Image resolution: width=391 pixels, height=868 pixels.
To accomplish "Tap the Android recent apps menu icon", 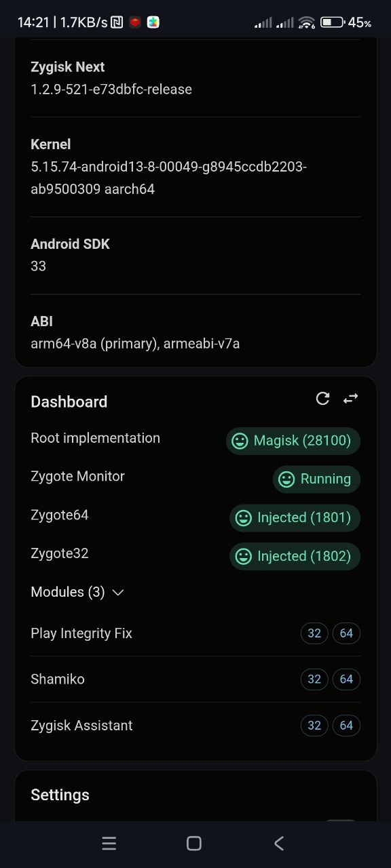I will coord(109,843).
